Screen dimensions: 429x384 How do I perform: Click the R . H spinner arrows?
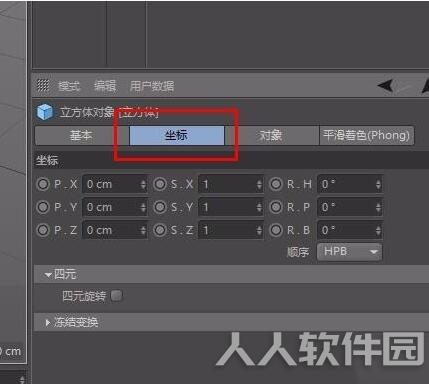click(x=379, y=184)
